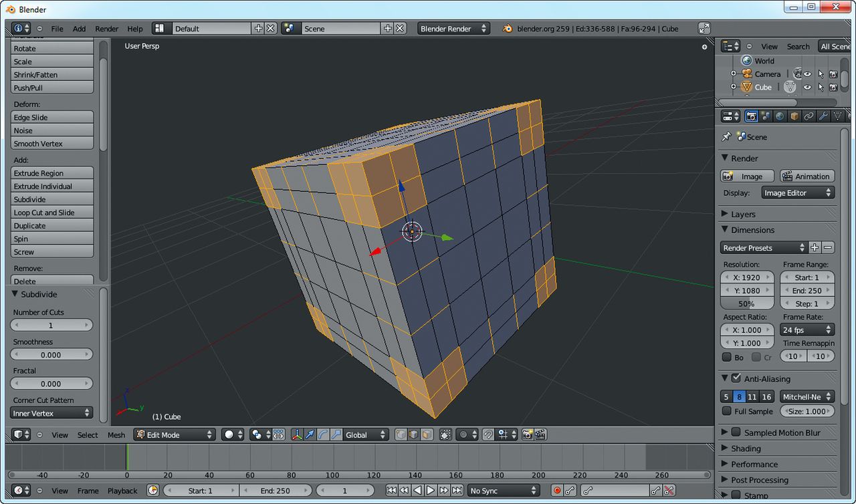Adjust the 50% resolution percentage slider
Viewport: 856px width, 504px height.
tap(747, 303)
